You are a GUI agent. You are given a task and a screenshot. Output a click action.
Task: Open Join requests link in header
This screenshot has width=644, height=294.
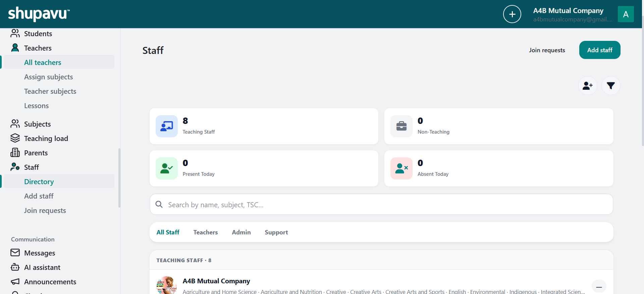547,50
